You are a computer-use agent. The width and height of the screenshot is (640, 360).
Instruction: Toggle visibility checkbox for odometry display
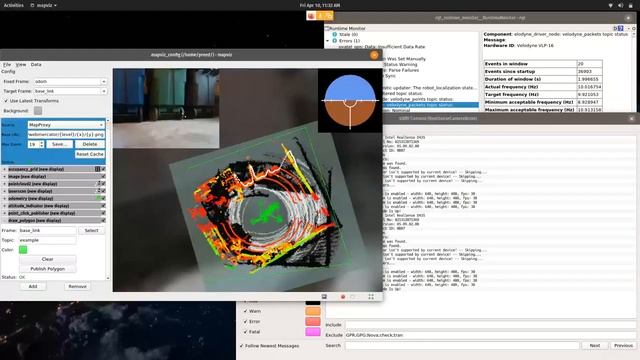coord(103,198)
